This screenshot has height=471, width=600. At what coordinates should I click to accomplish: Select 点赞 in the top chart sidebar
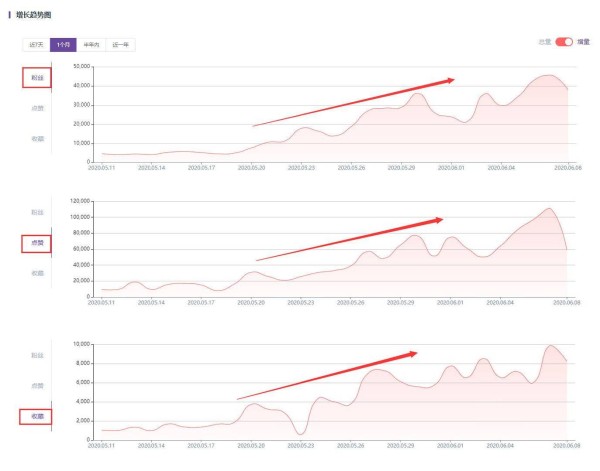37,108
